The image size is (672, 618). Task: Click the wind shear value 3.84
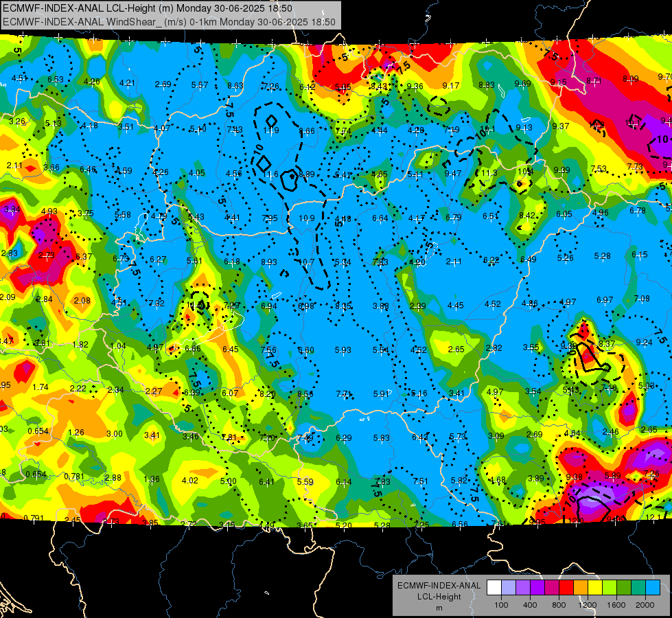12,209
